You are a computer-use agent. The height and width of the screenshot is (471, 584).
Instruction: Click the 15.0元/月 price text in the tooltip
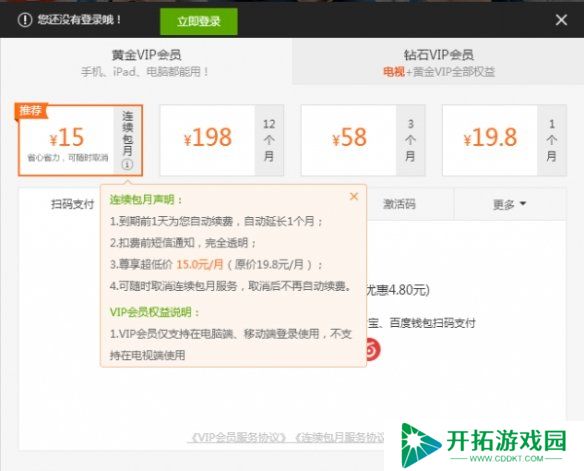200,265
